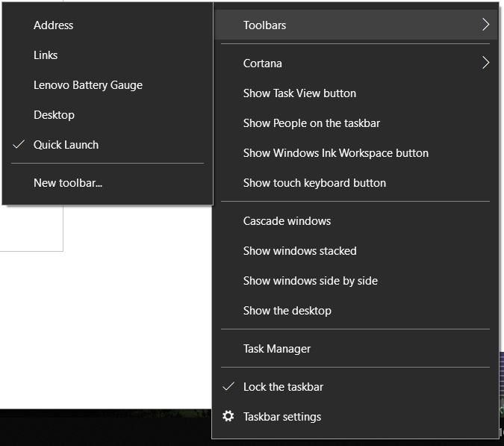Viewport: 504px width, 446px height.
Task: Toggle the Quick Launch toolbar
Action: 108,145
